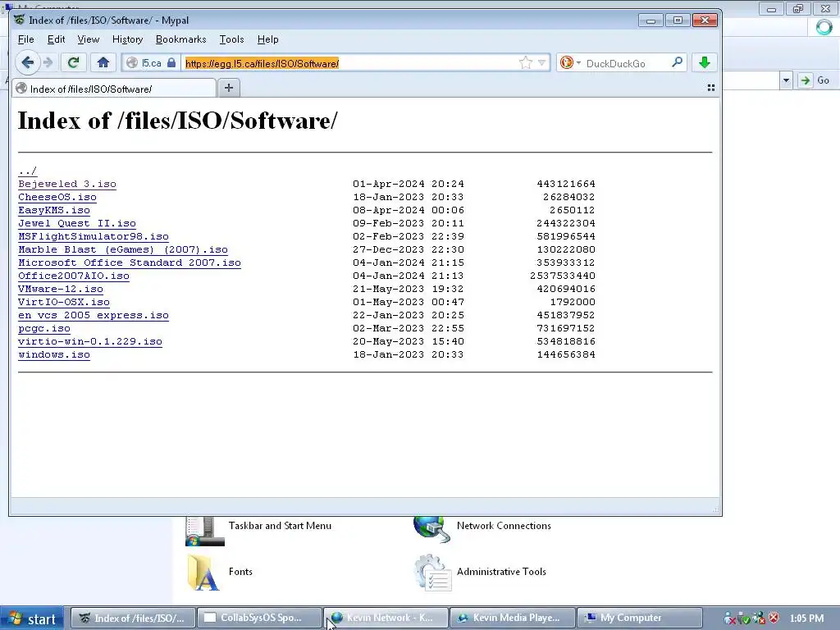This screenshot has height=630, width=840.
Task: Open the background window address dropdown arrow
Action: (x=786, y=80)
